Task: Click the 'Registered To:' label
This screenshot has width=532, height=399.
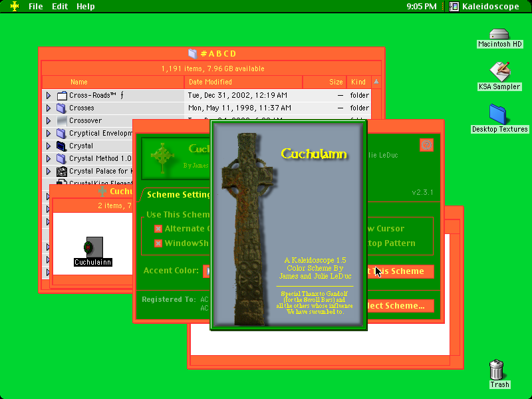Action: point(169,300)
